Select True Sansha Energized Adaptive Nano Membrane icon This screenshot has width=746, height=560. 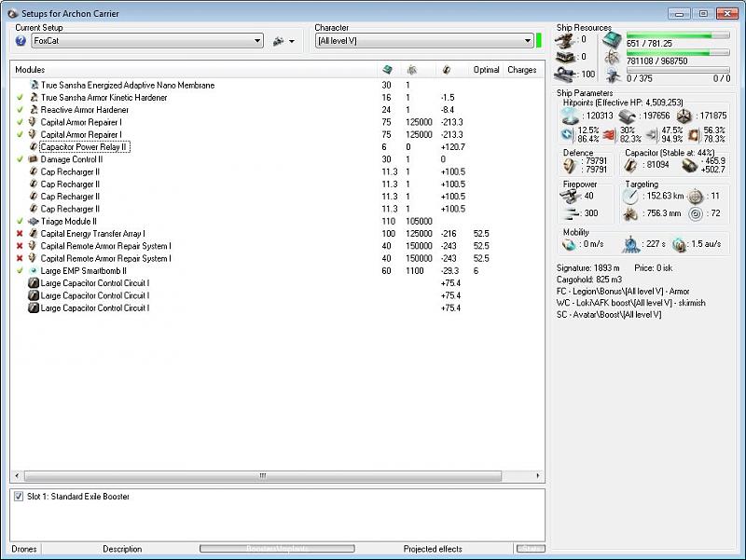click(x=34, y=85)
